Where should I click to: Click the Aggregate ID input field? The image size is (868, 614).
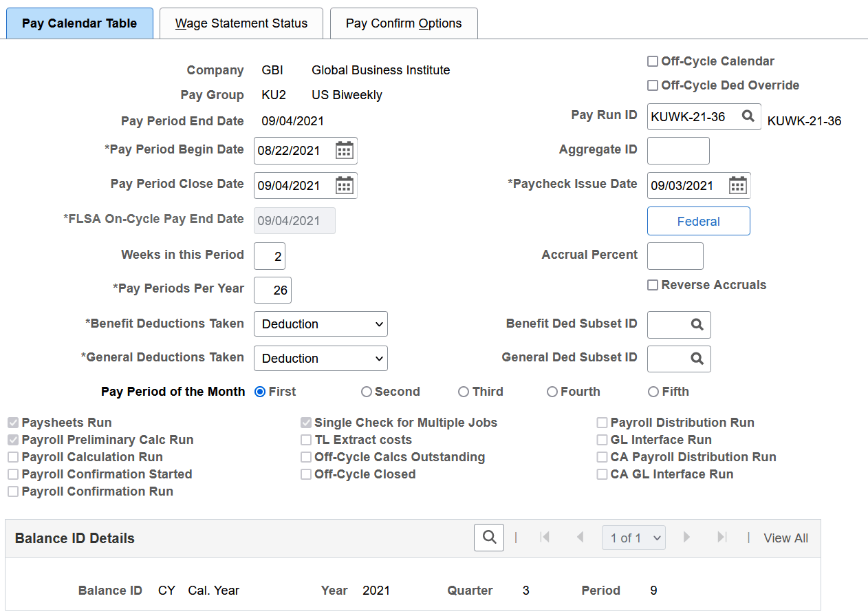tap(678, 151)
